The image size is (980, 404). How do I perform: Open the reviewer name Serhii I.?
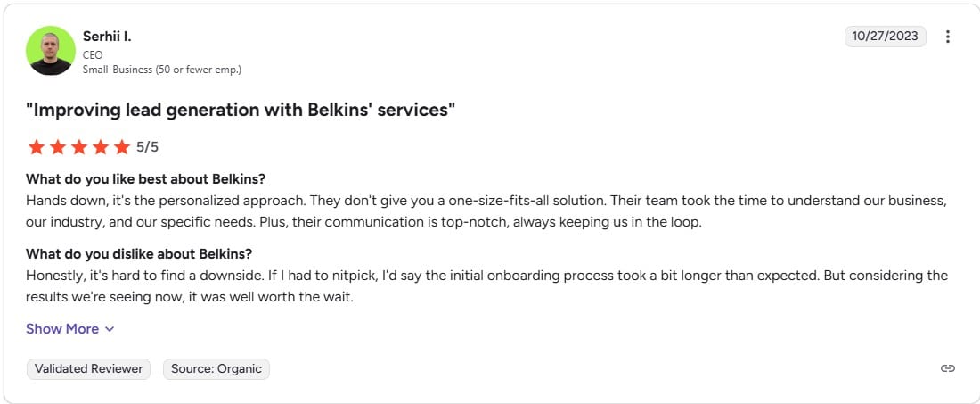(107, 37)
